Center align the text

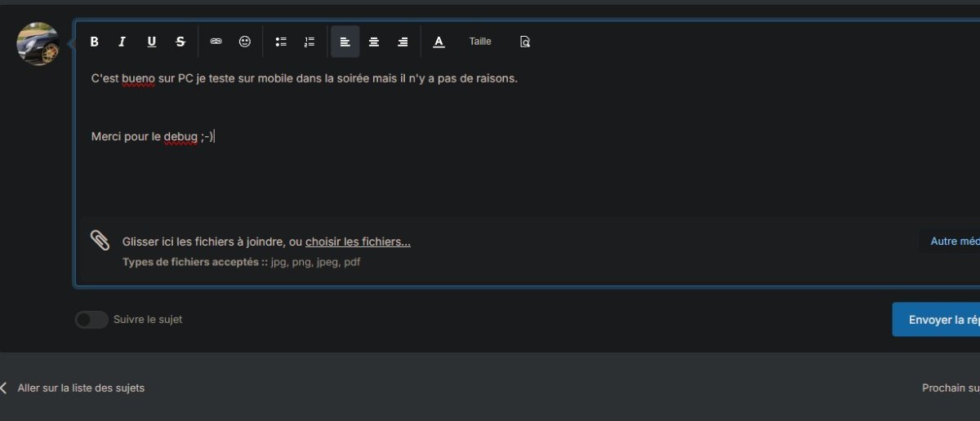(374, 42)
